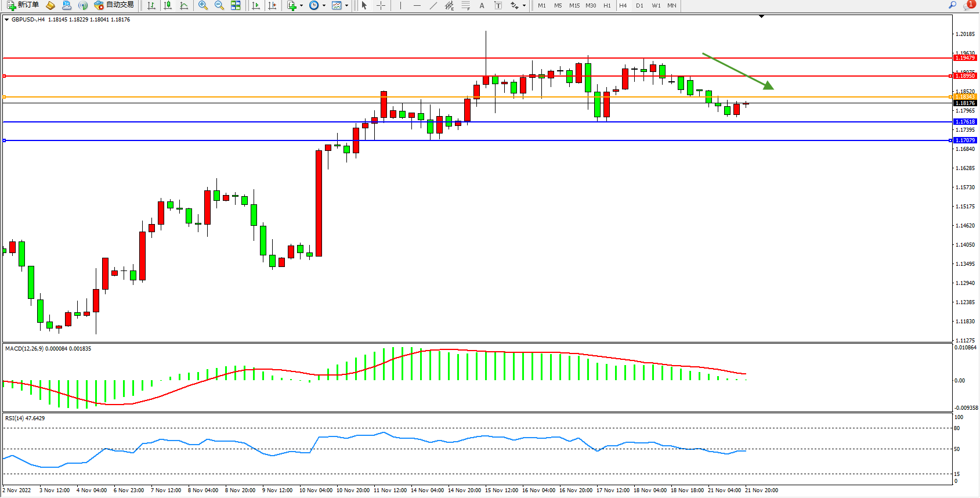Screen dimensions: 980x498
Task: Select the horizontal line drawing tool
Action: pyautogui.click(x=417, y=5)
